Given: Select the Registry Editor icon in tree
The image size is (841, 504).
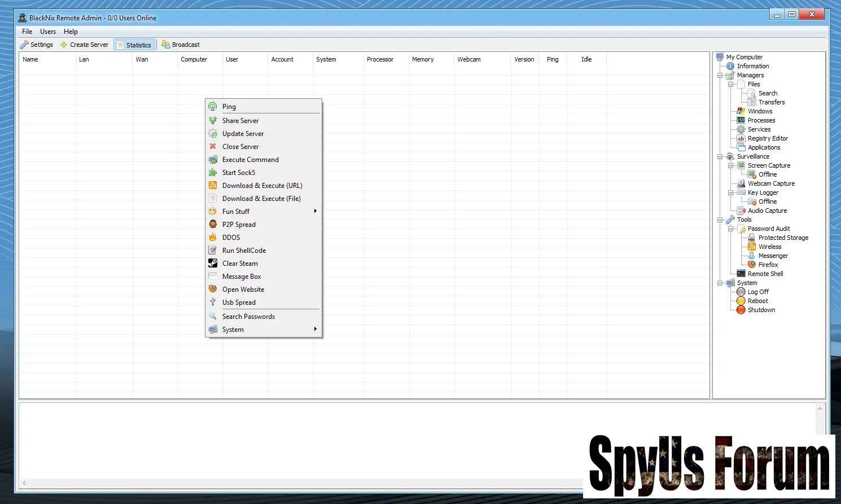Looking at the screenshot, I should 741,138.
